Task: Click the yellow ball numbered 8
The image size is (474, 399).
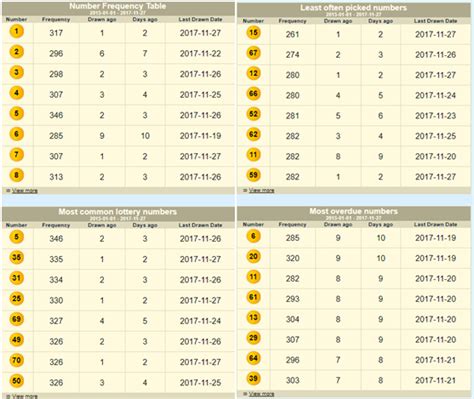Action: tap(16, 175)
